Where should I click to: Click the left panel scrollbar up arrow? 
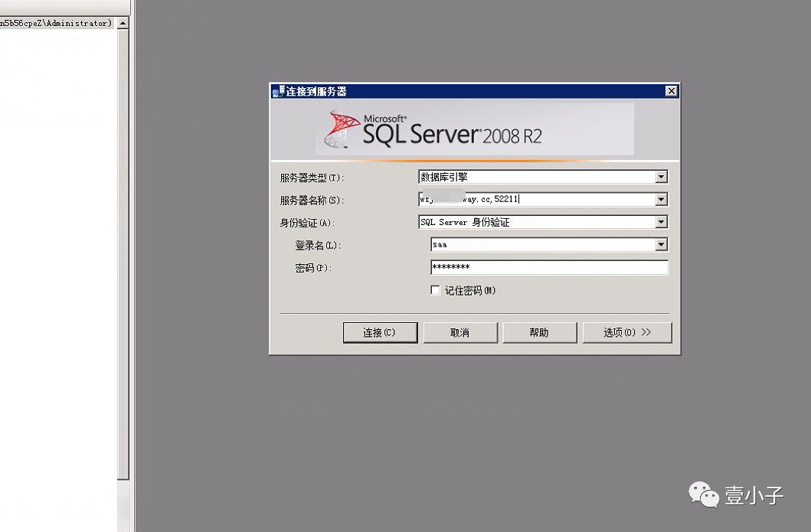click(123, 23)
